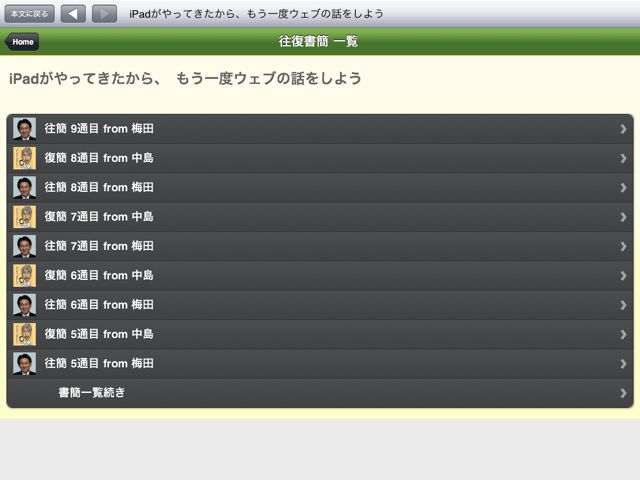The image size is (640, 480).
Task: Chevron on 復簡 8通目 from 中島 row
Action: [623, 159]
